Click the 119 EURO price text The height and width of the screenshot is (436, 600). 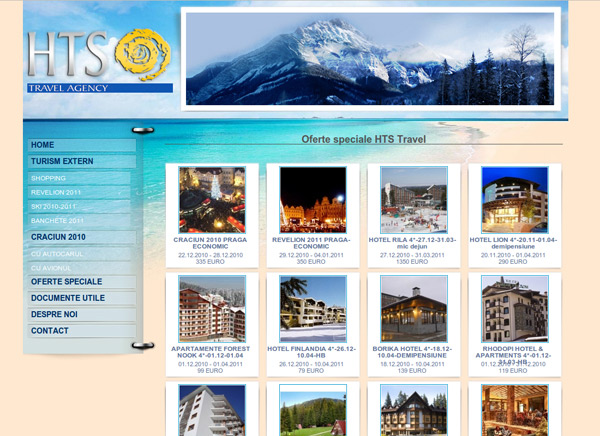513,371
